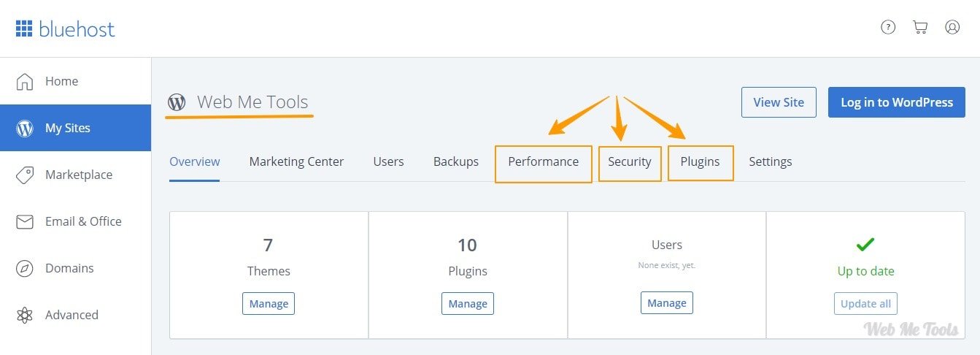The height and width of the screenshot is (355, 980).
Task: Click Manage under Plugins card
Action: pos(468,303)
